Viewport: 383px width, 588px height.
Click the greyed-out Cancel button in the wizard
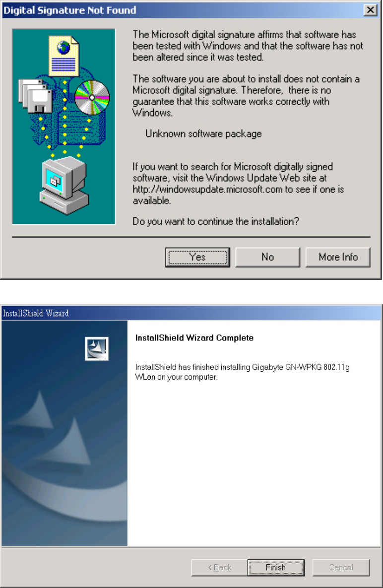coord(341,567)
